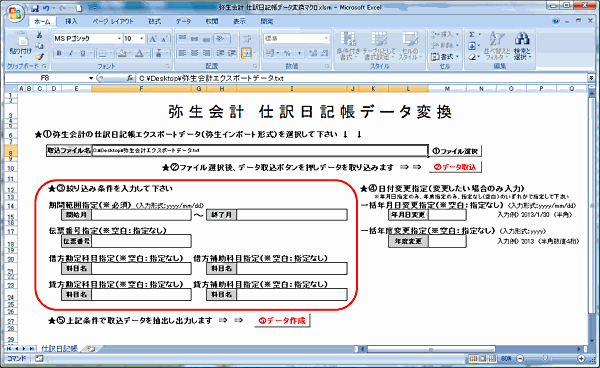Screen dimensions: 600x368
Task: Open the Office button menu
Action: (15, 13)
